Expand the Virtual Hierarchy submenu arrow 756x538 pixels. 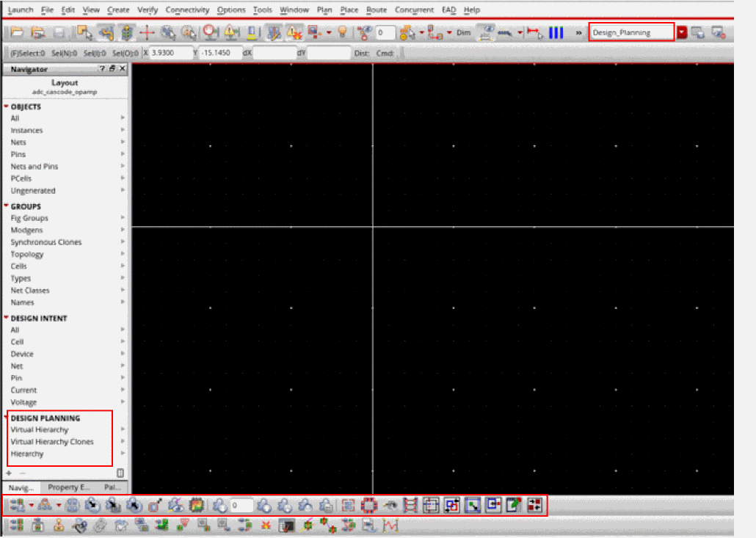click(x=123, y=429)
